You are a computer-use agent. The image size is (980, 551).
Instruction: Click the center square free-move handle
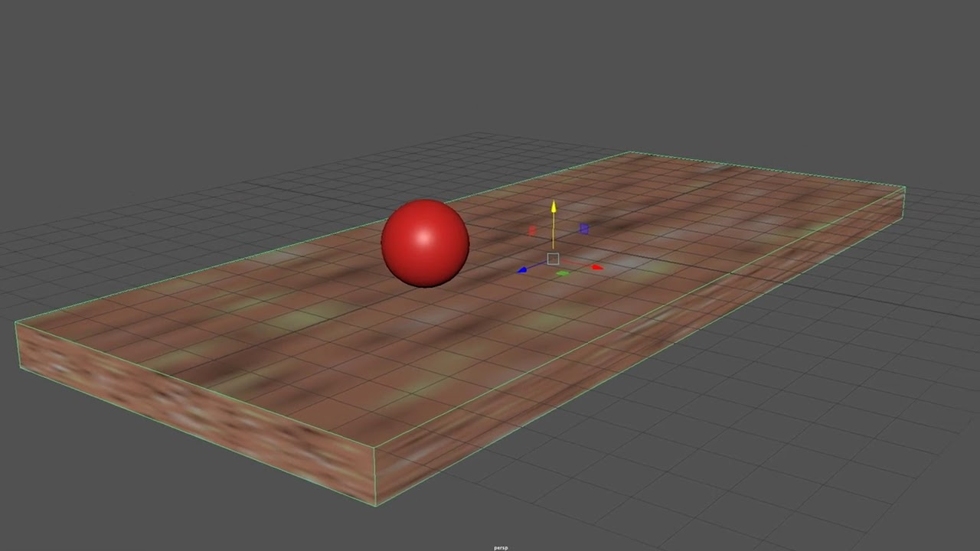[x=553, y=259]
